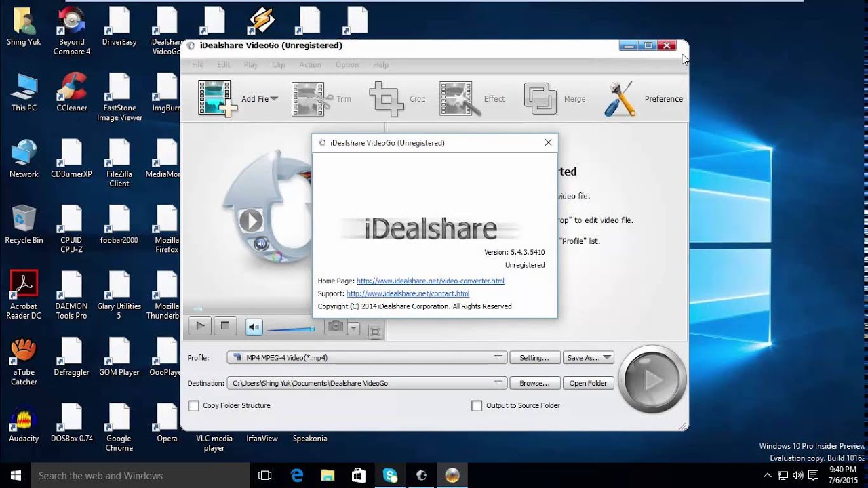Click the Add File toolbar icon
Screen dimensions: 868x488
point(217,98)
